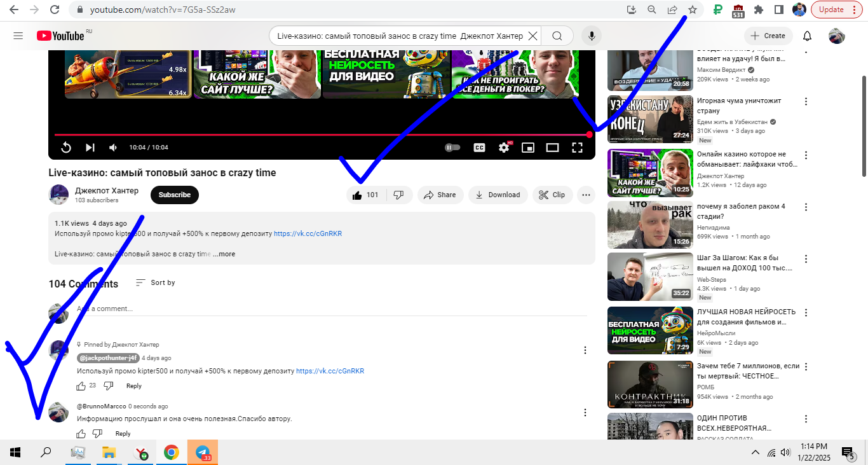868x465 pixels.
Task: Share this page from the address bar
Action: pyautogui.click(x=672, y=10)
